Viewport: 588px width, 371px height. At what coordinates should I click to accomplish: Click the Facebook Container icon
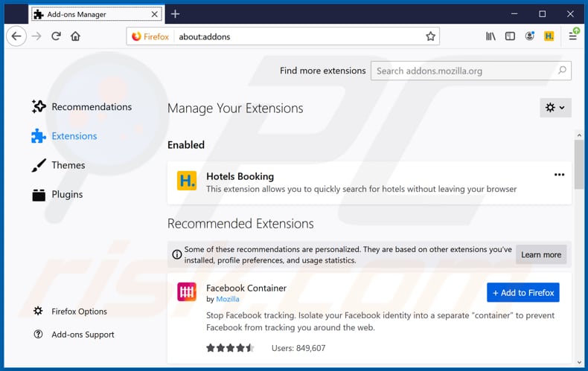tap(187, 292)
